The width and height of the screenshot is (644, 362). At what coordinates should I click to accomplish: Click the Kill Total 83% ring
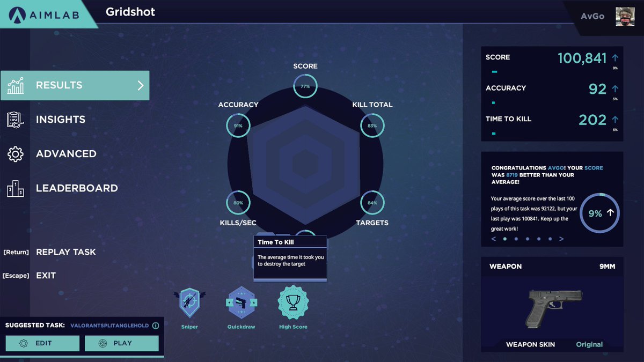tap(372, 125)
